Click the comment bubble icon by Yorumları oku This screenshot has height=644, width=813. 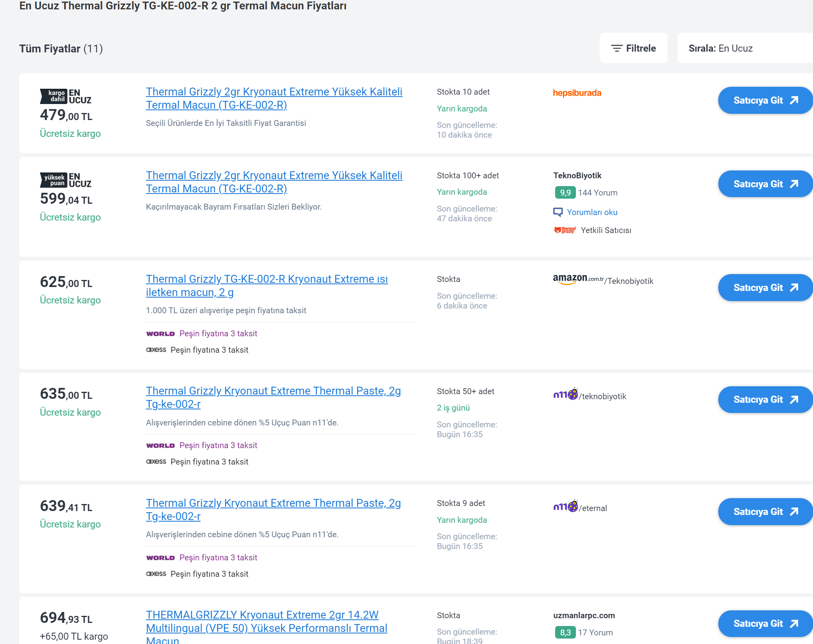coord(558,212)
